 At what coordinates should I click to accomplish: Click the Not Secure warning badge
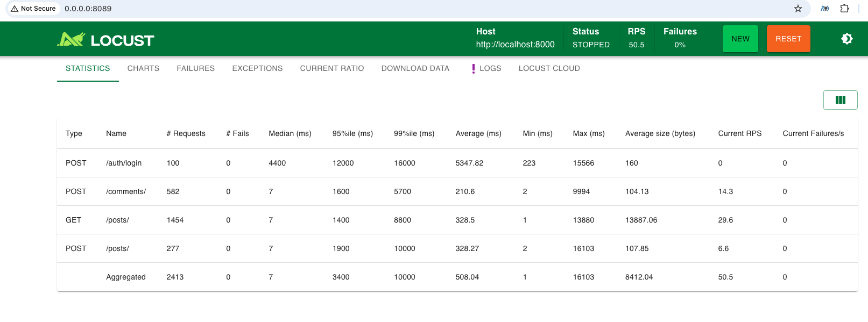33,9
